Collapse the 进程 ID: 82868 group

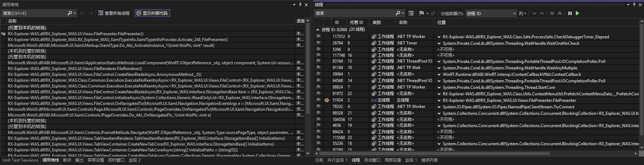[x=318, y=30]
